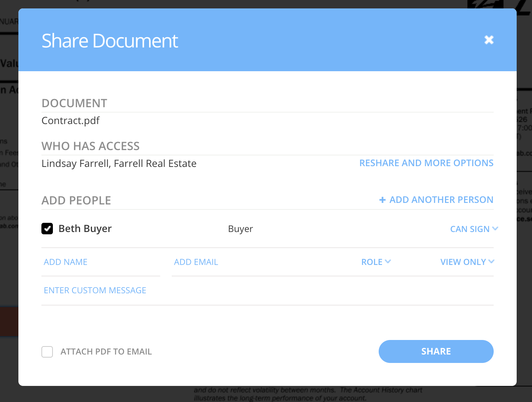Expand the Role dropdown
This screenshot has height=402, width=532.
pyautogui.click(x=372, y=262)
